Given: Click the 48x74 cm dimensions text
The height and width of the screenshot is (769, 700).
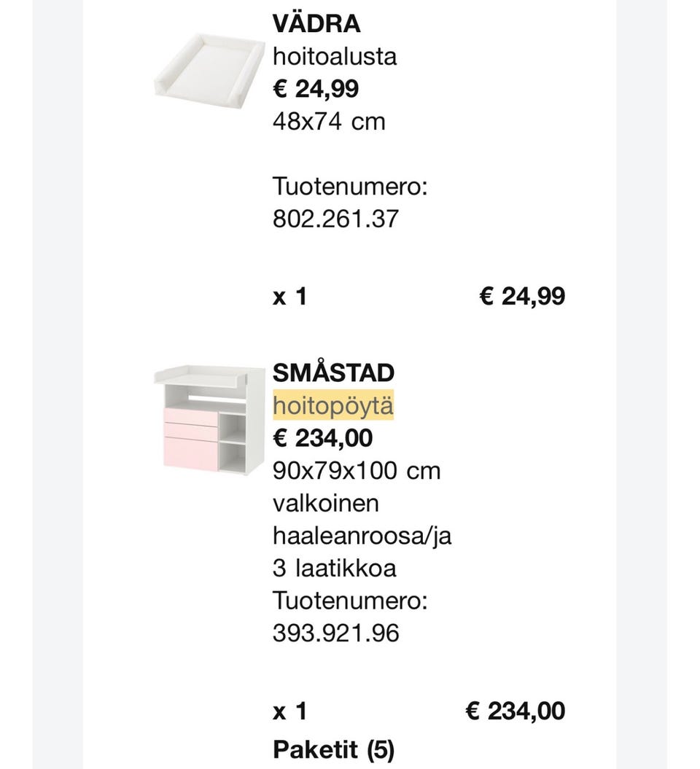Looking at the screenshot, I should [x=329, y=121].
